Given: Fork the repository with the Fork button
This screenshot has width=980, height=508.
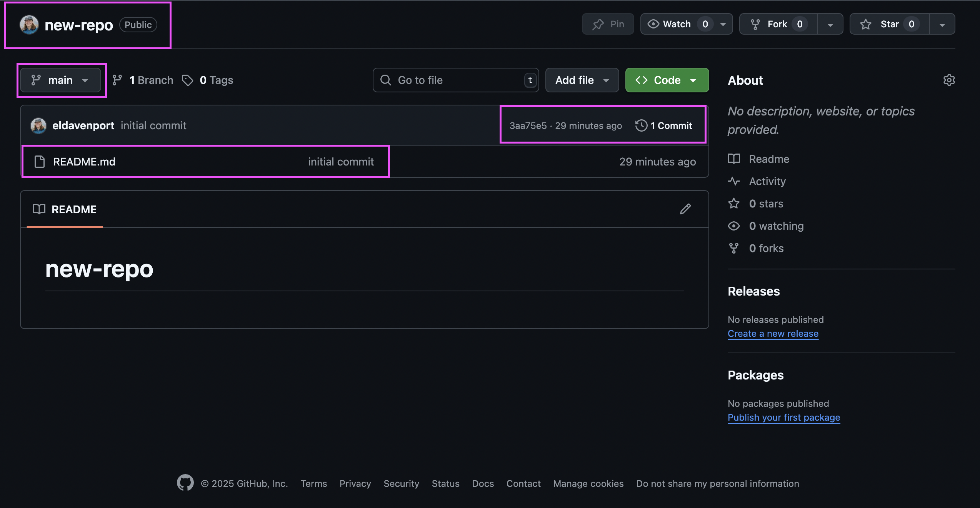Looking at the screenshot, I should coord(778,24).
